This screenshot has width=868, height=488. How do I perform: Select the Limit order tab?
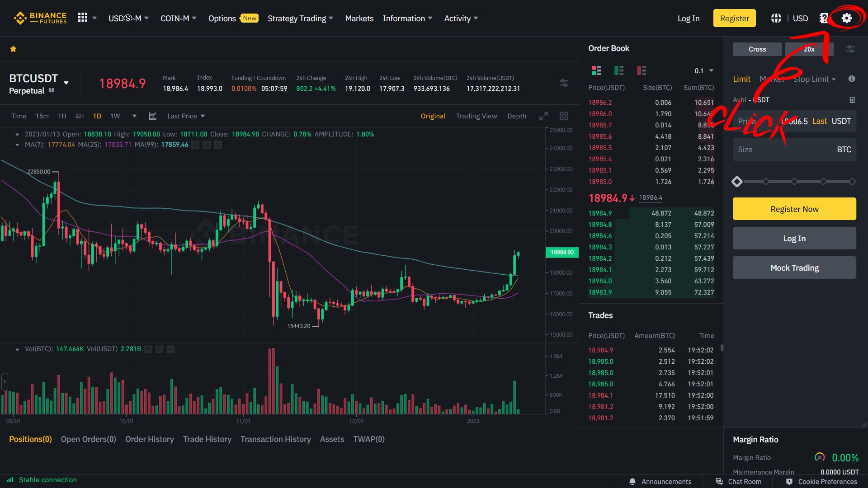click(x=741, y=79)
